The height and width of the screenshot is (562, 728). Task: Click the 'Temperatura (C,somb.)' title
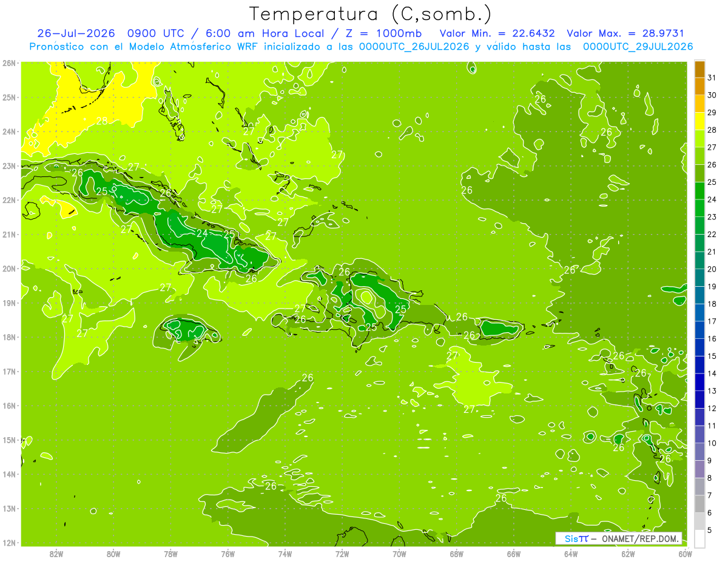371,15
